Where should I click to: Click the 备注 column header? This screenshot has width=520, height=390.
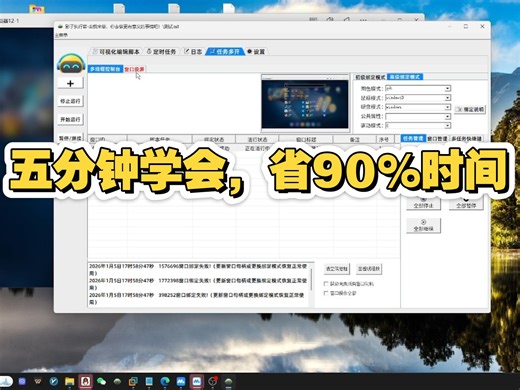[354, 139]
